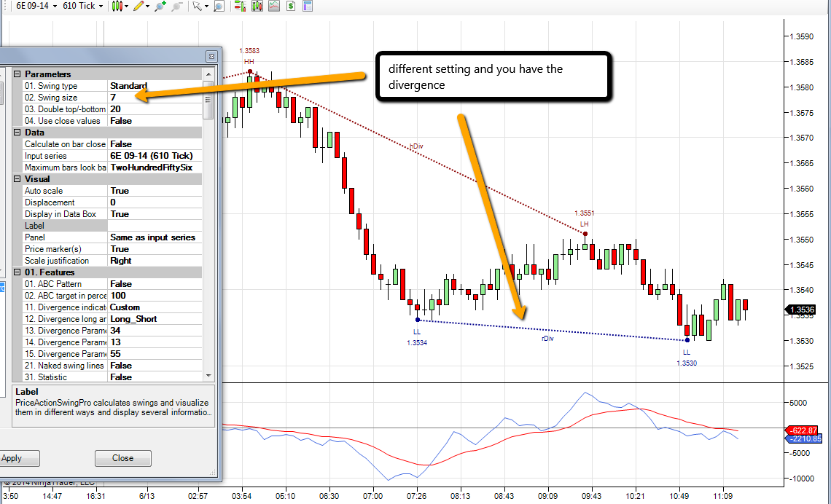Edit the Displacement value 0
This screenshot has width=831, height=504.
tap(155, 202)
